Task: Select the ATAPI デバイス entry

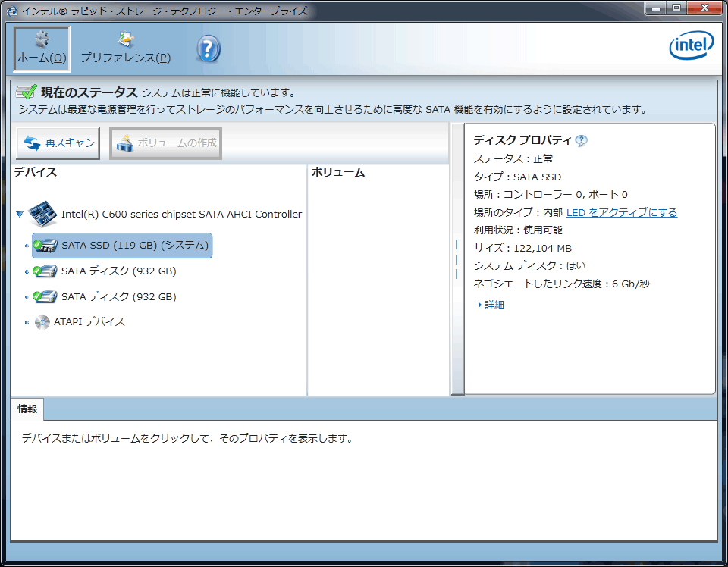Action: point(89,321)
